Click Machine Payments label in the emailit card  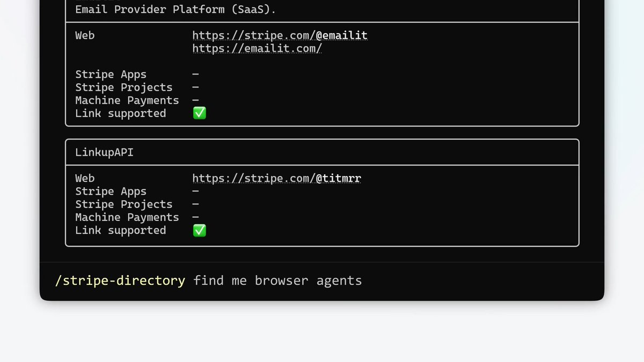click(127, 100)
